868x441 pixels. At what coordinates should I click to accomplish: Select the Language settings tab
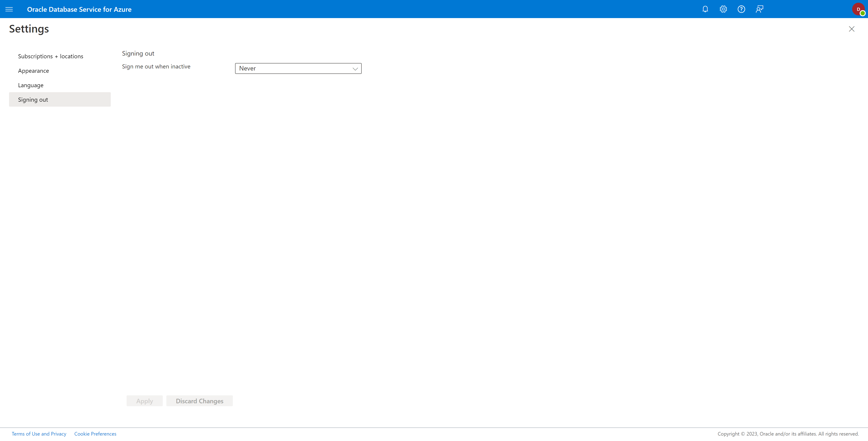30,85
